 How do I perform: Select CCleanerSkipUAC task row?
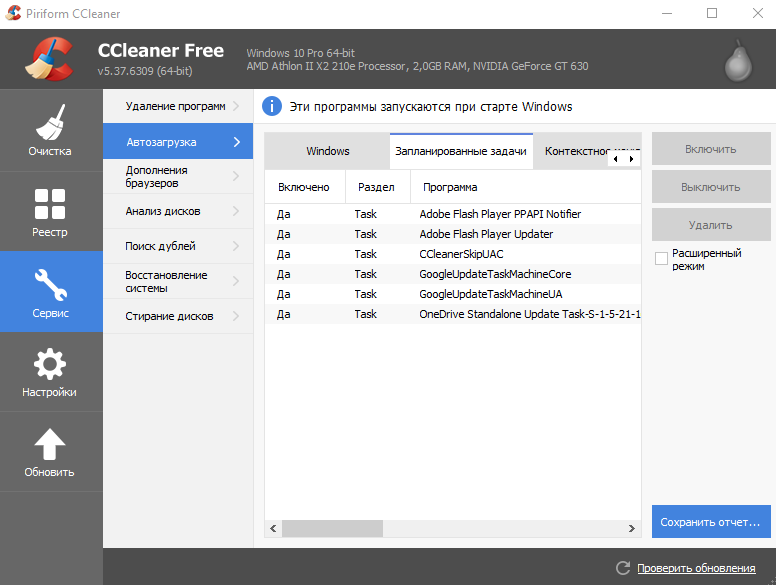453,254
